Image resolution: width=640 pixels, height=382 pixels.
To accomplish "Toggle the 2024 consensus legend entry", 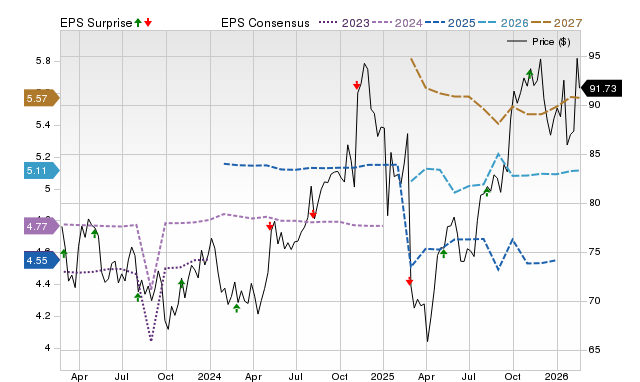I will point(397,23).
